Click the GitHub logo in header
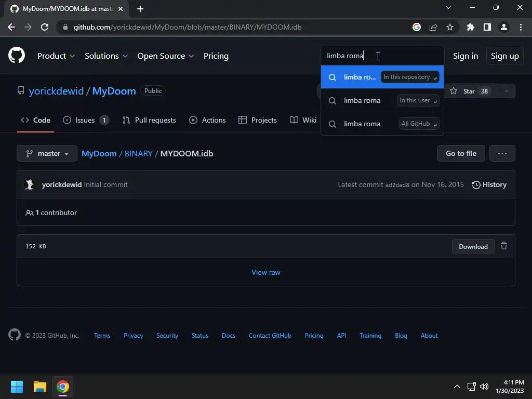This screenshot has height=399, width=532. point(17,55)
